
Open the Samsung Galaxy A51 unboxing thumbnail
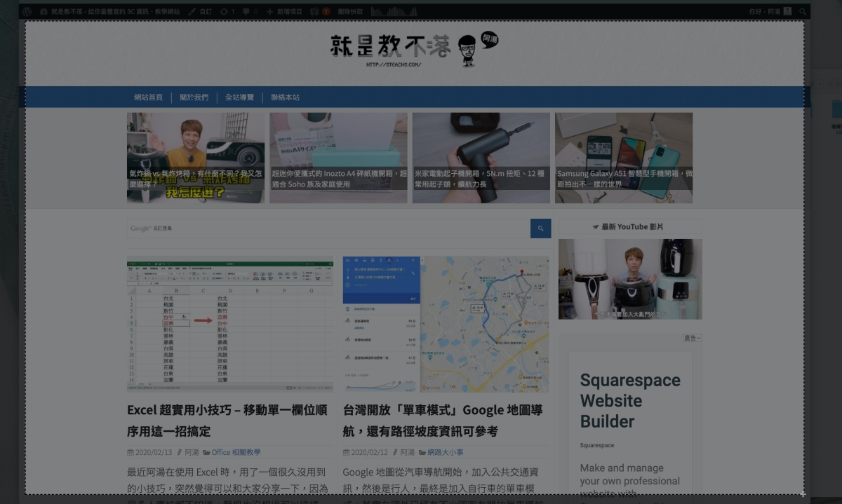[x=623, y=158]
